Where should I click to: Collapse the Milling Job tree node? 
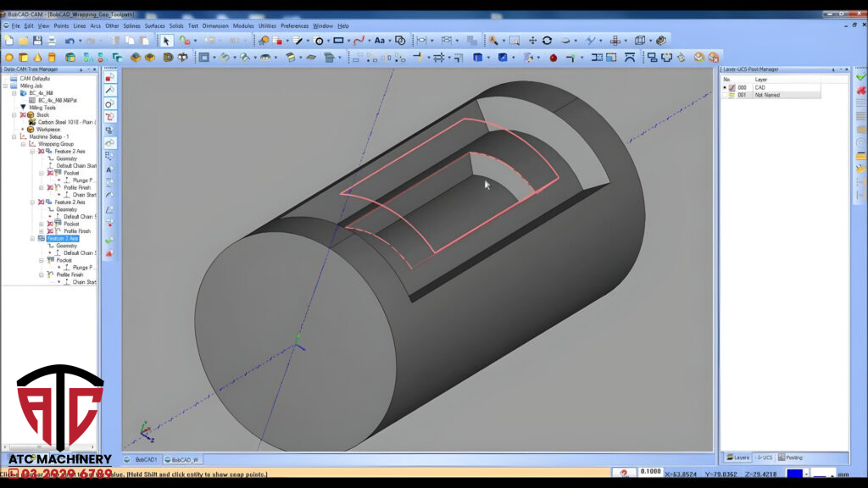[x=5, y=86]
